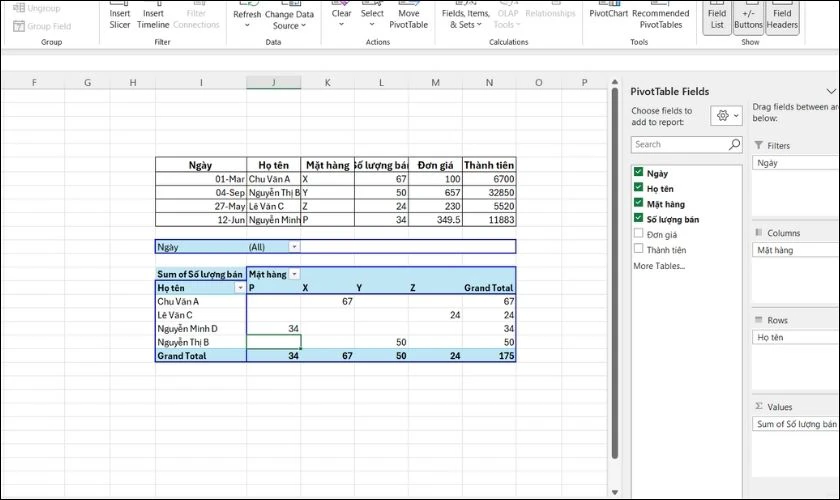Toggle the Field List pane
The height and width of the screenshot is (500, 840).
click(x=717, y=17)
